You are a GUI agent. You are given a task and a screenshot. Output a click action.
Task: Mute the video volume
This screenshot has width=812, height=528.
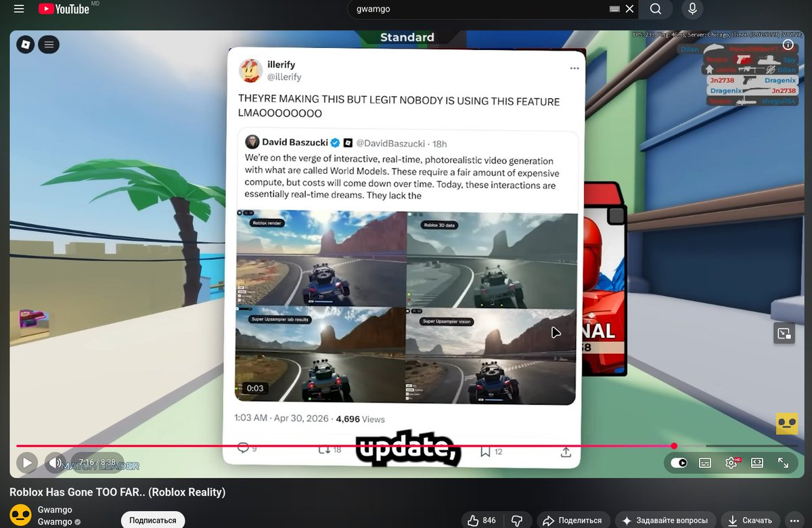[x=54, y=463]
